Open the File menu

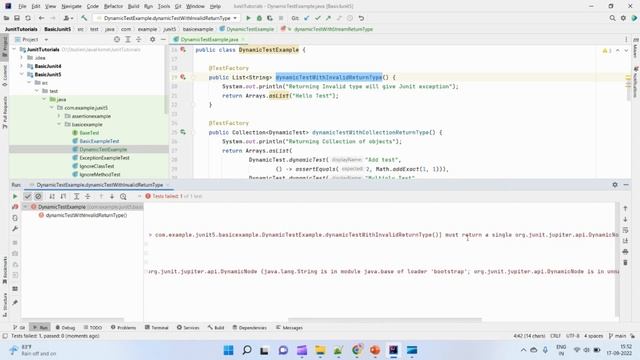(22, 6)
